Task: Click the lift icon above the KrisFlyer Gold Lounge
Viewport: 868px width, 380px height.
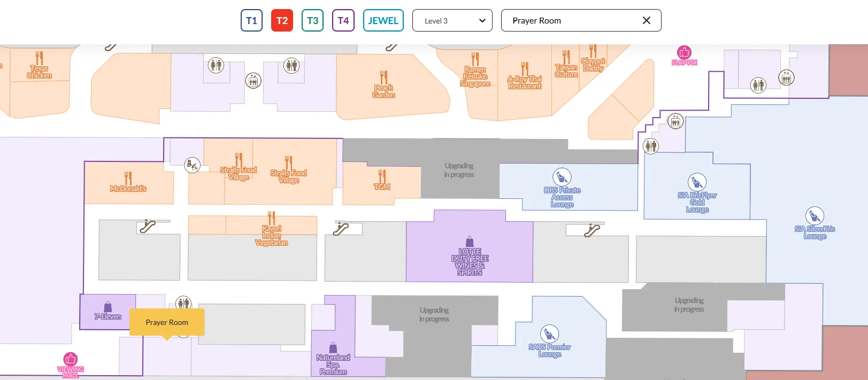Action: [x=675, y=121]
